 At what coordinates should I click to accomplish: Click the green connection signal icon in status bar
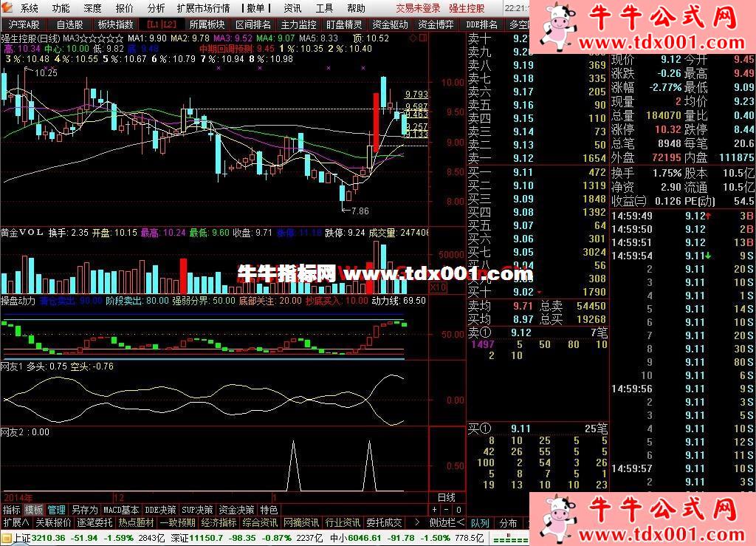(511, 539)
